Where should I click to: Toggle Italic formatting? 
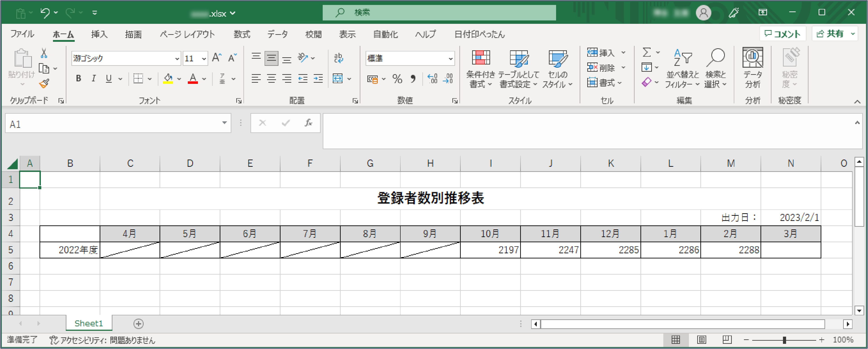tap(94, 79)
